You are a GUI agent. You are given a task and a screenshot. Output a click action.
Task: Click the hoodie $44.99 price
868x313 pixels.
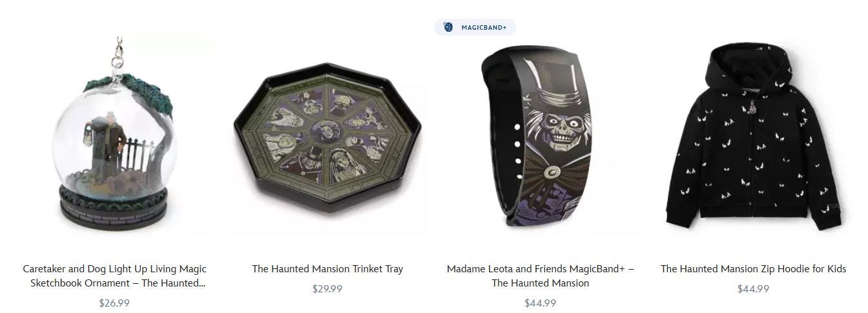pyautogui.click(x=753, y=288)
